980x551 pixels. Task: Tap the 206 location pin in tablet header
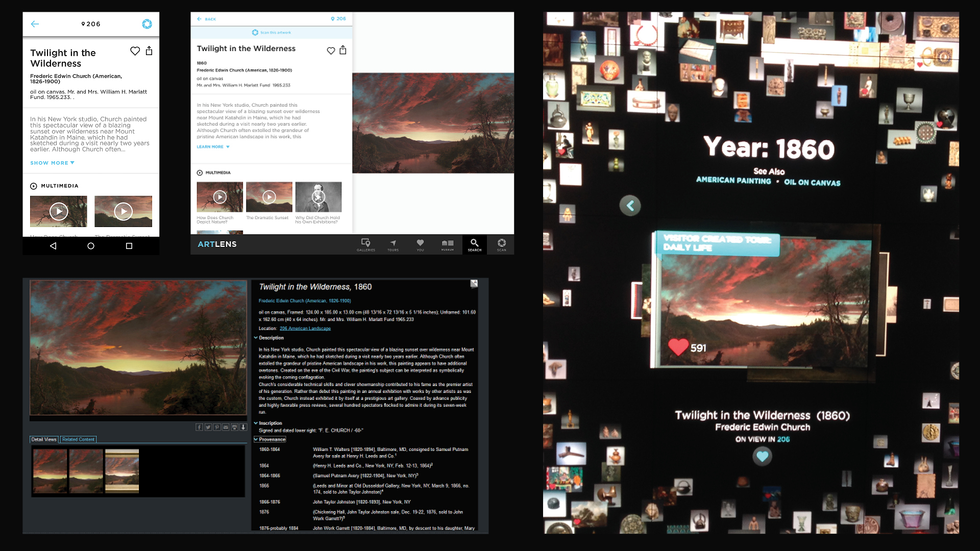point(338,19)
